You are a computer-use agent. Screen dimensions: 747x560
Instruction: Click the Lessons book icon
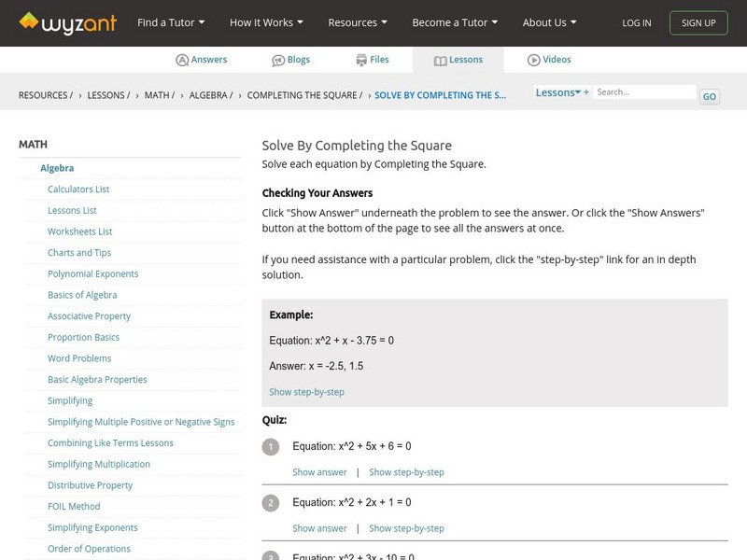point(441,60)
